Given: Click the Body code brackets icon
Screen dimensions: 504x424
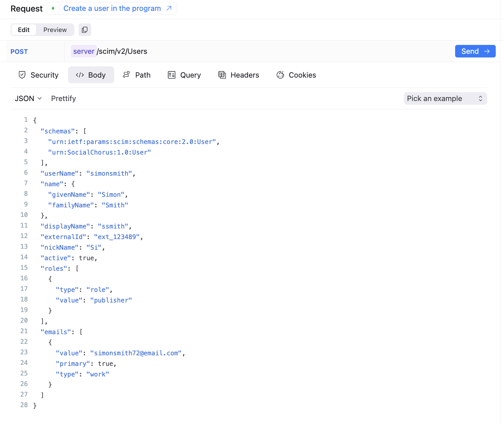Looking at the screenshot, I should (x=80, y=75).
